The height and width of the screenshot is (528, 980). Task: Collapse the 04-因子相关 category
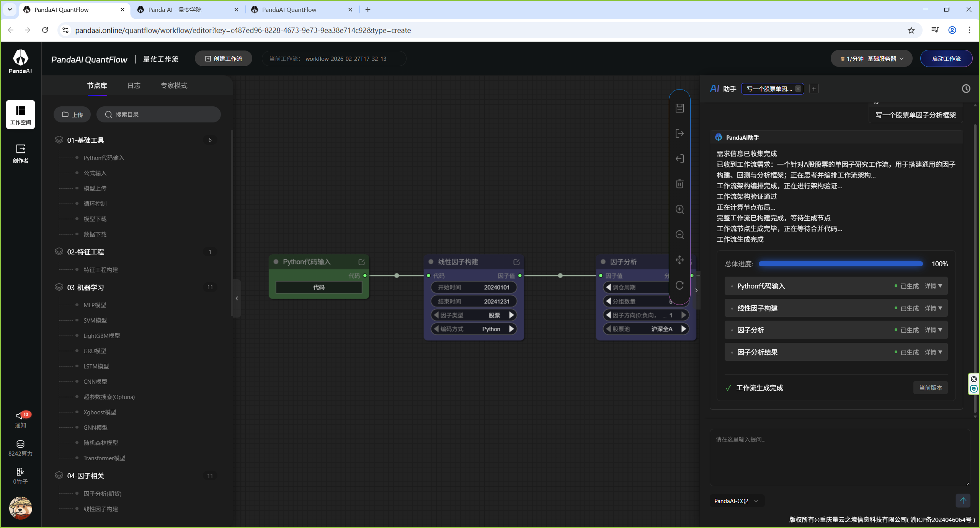(x=136, y=476)
